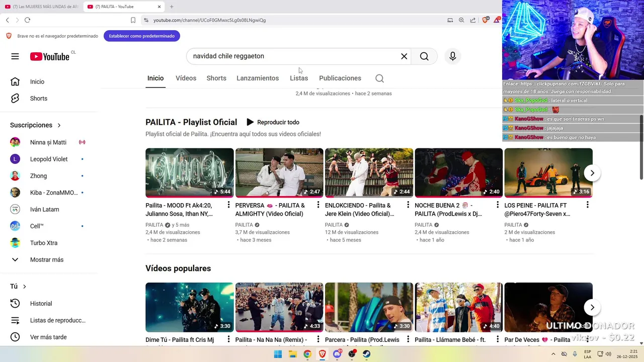Open options menu for LOS PEINE video
This screenshot has height=362, width=644.
[x=587, y=205]
